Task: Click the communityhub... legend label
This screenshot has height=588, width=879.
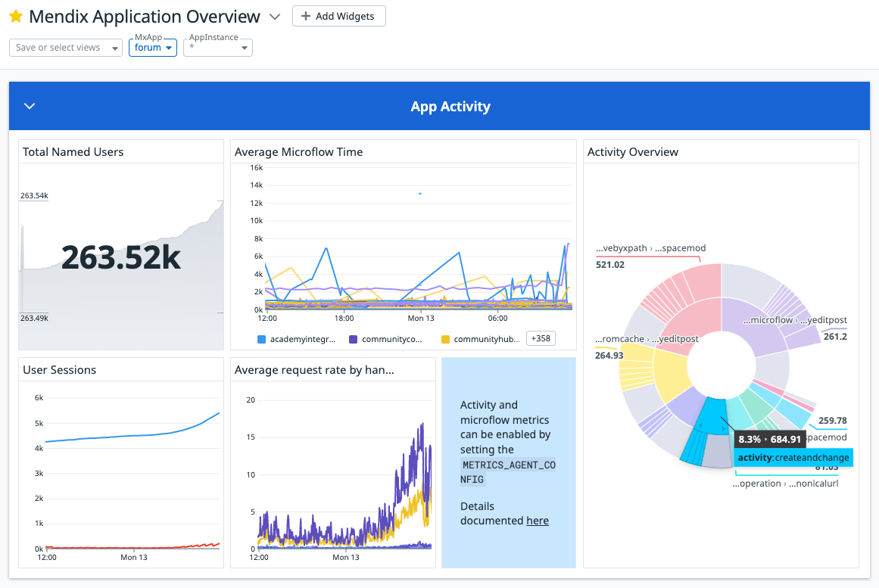Action: coord(487,339)
